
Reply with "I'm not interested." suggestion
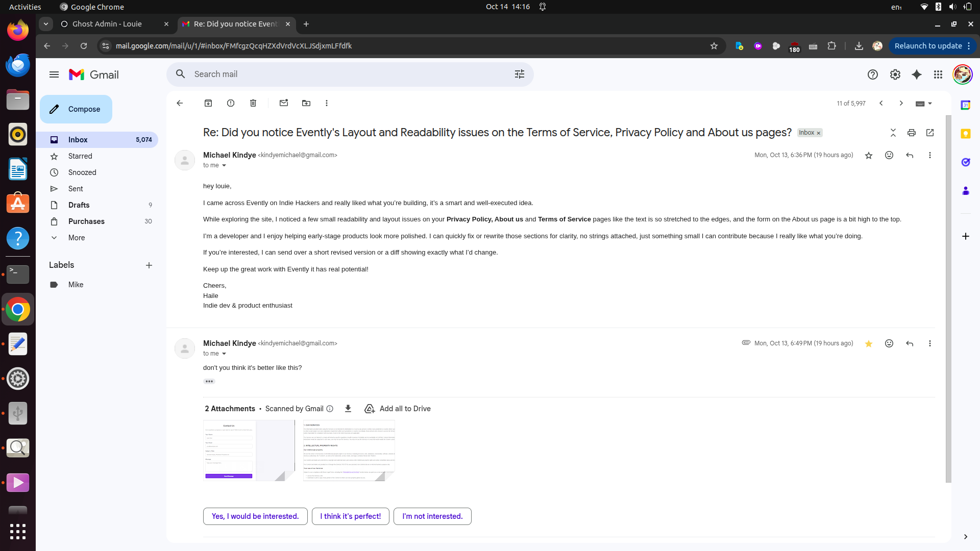pos(432,516)
